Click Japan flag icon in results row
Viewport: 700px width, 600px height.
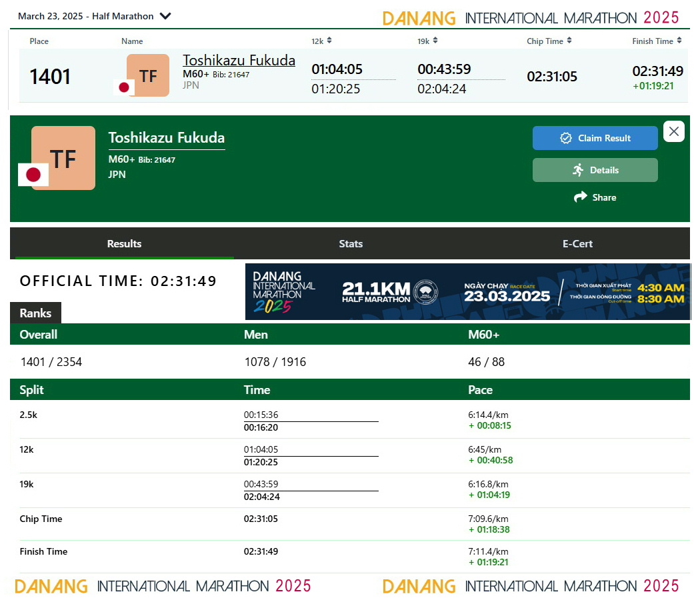[123, 87]
